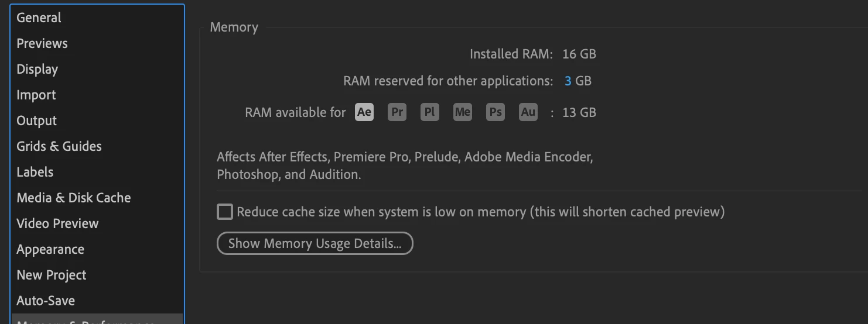Click the After Effects (Ae) icon
Viewport: 868px width, 324px height.
pos(364,112)
